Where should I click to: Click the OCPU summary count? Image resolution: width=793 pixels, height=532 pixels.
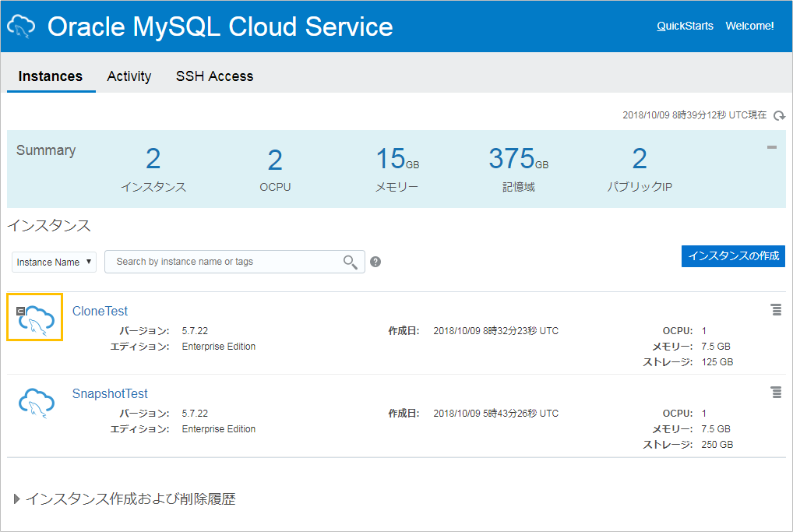[x=275, y=160]
